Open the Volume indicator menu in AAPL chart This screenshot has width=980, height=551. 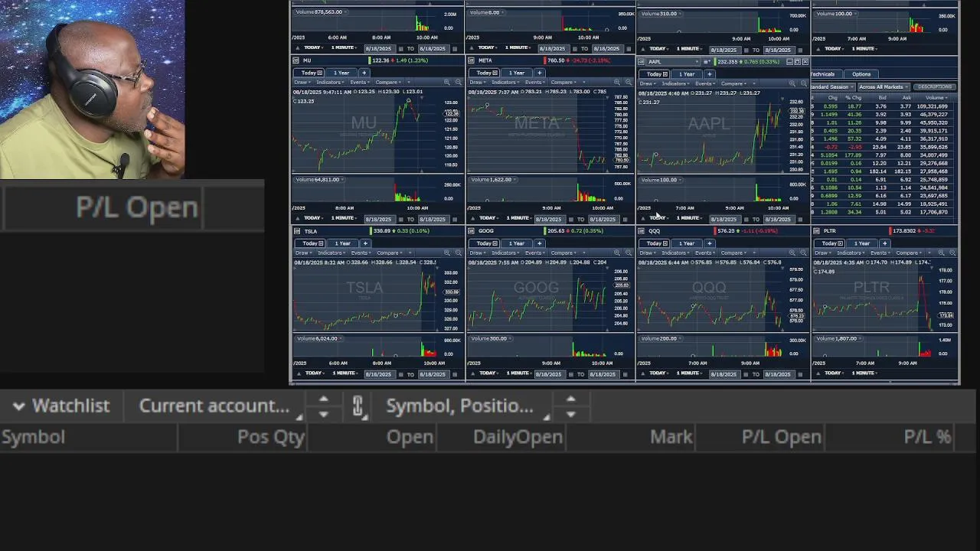(661, 180)
